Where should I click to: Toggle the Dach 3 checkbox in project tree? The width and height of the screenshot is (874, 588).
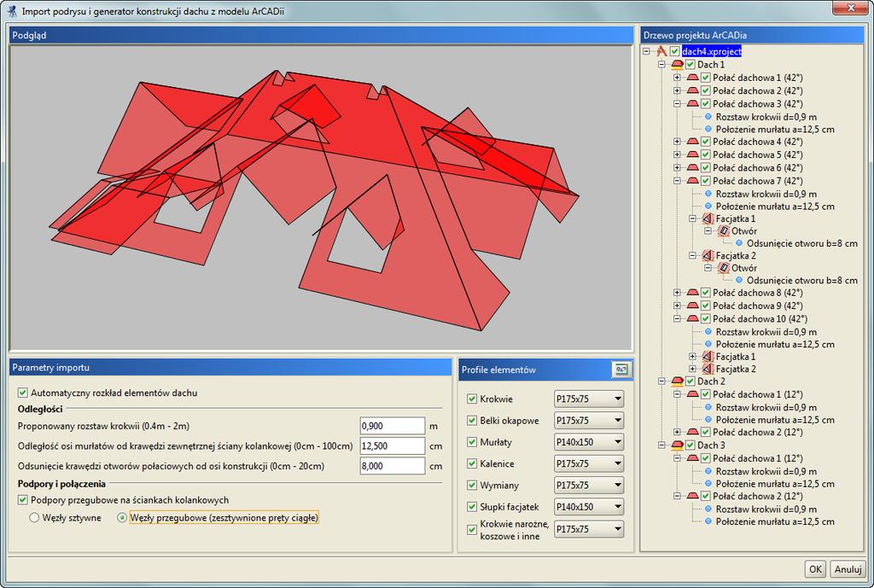(x=690, y=445)
